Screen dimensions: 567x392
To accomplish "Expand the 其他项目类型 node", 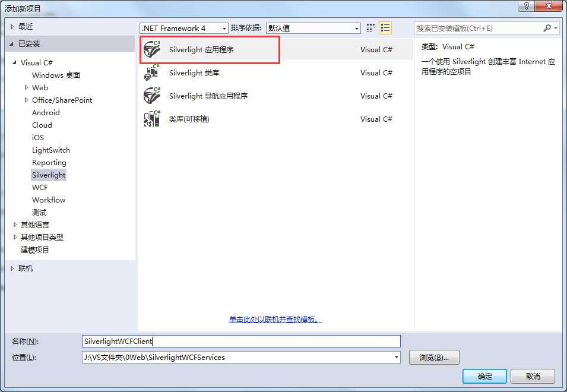I will (15, 237).
